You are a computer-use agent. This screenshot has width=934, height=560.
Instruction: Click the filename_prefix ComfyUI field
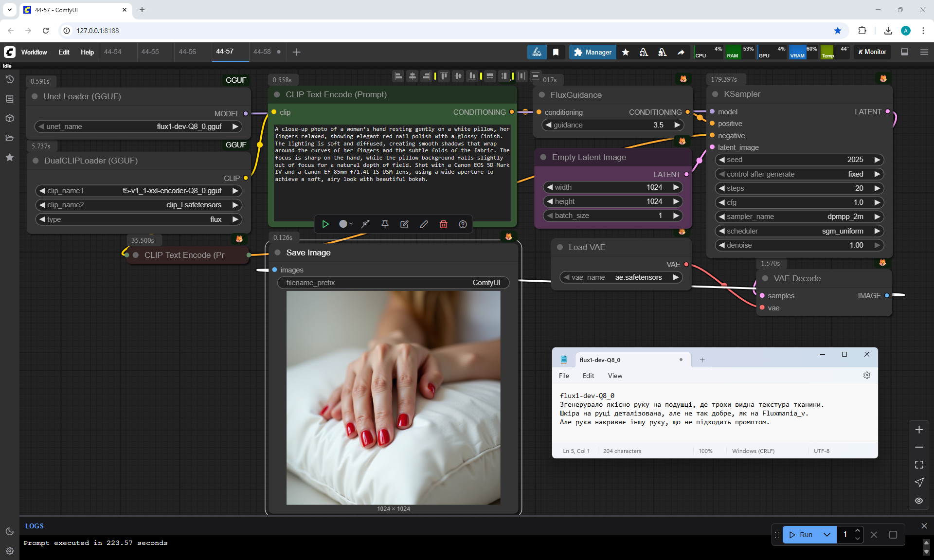[393, 283]
